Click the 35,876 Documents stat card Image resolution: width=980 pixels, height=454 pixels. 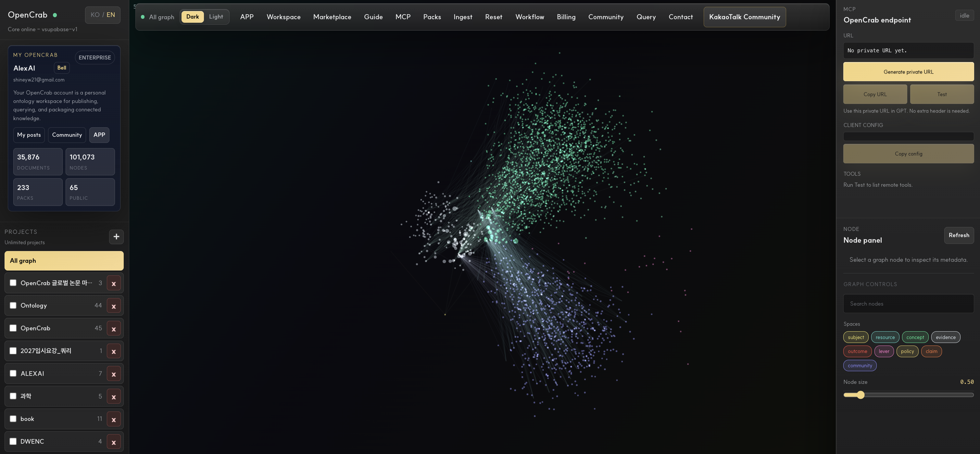[x=38, y=162]
